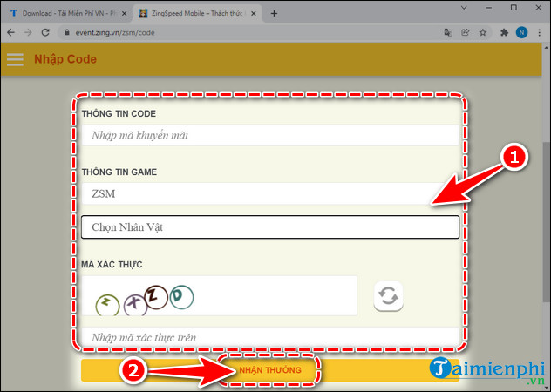Open Chrome three-dot menu
551x392 pixels.
[540, 33]
